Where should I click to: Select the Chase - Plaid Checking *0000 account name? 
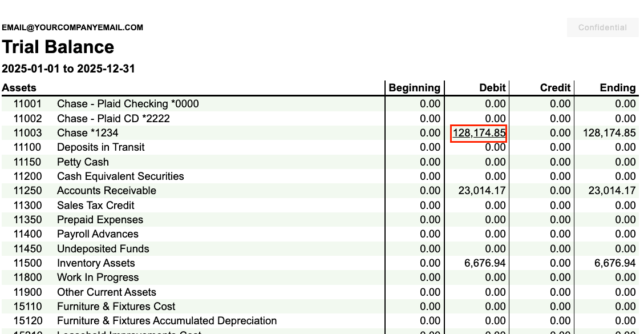coord(128,104)
